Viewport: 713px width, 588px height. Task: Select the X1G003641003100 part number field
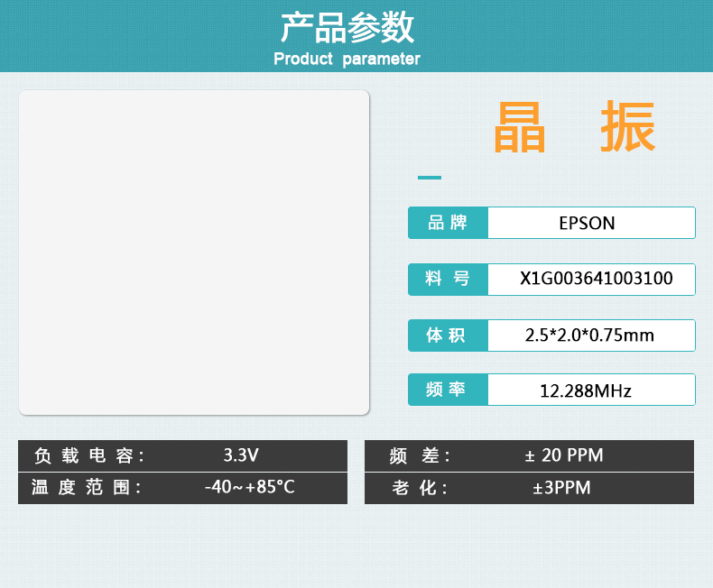[591, 279]
